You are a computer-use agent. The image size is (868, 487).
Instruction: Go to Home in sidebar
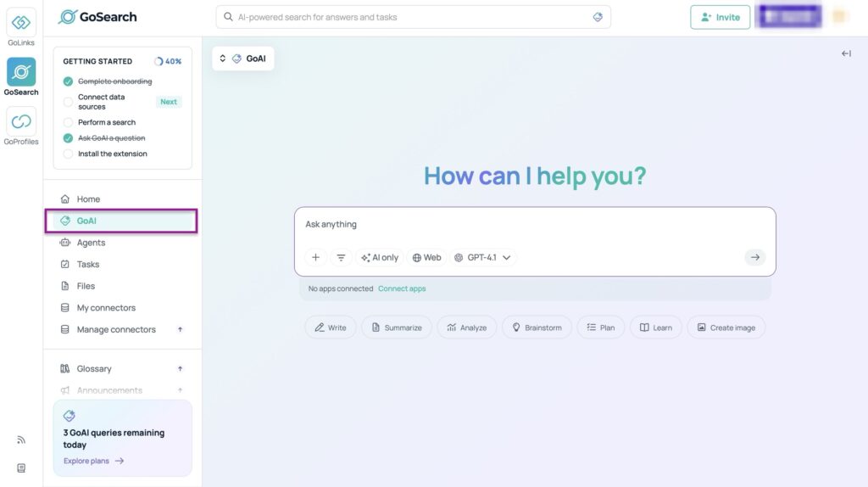pyautogui.click(x=122, y=199)
